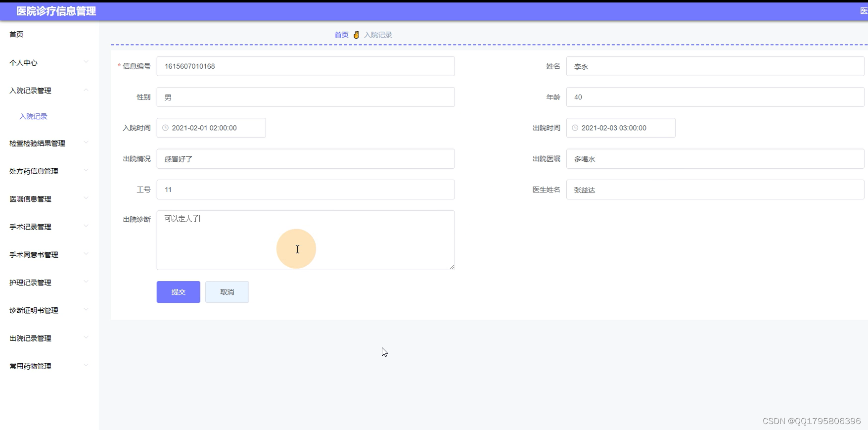
Task: Open the 入院时间 date picker field
Action: (x=211, y=128)
